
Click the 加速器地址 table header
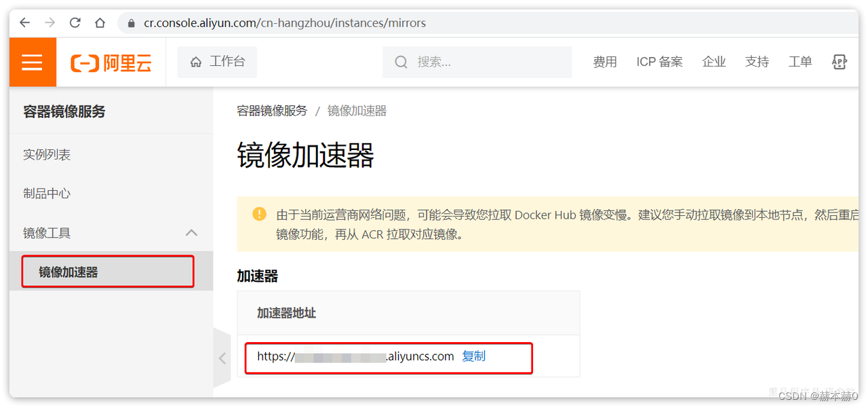pyautogui.click(x=286, y=313)
